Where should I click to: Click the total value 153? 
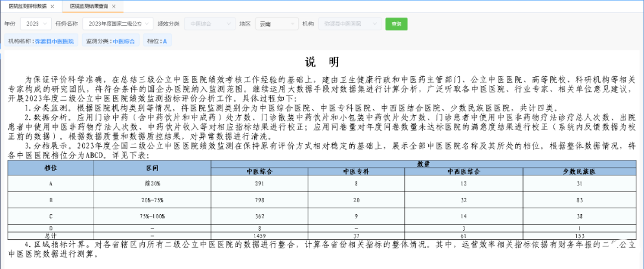(x=580, y=236)
